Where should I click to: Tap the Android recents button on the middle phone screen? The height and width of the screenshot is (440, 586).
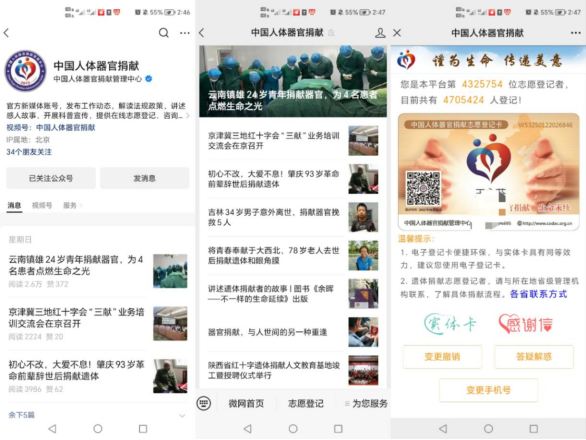[x=338, y=428]
